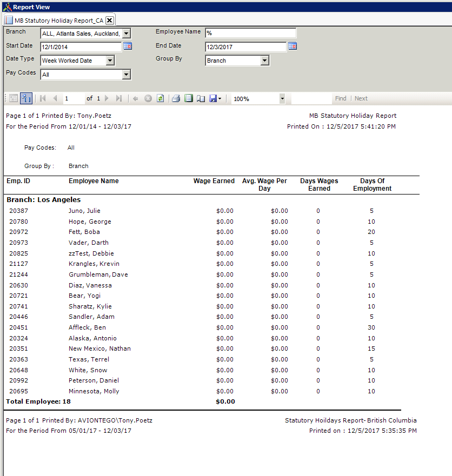Click the Find button
The height and width of the screenshot is (476, 452).
[341, 98]
